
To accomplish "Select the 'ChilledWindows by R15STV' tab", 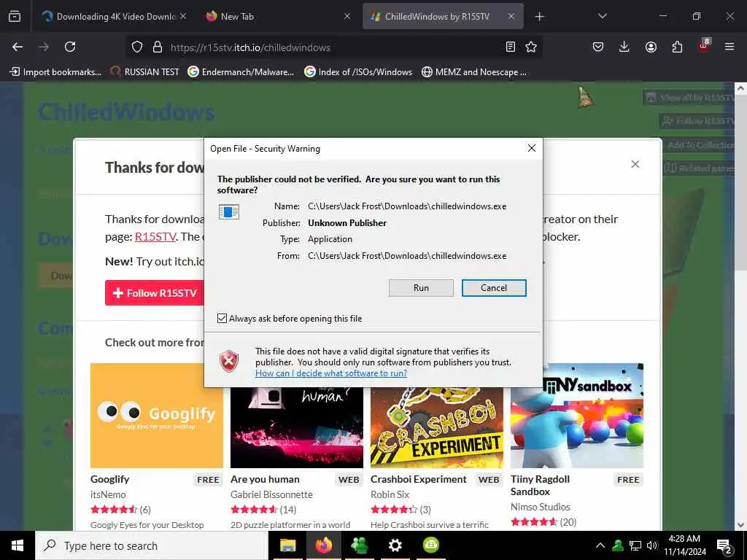I will click(443, 16).
